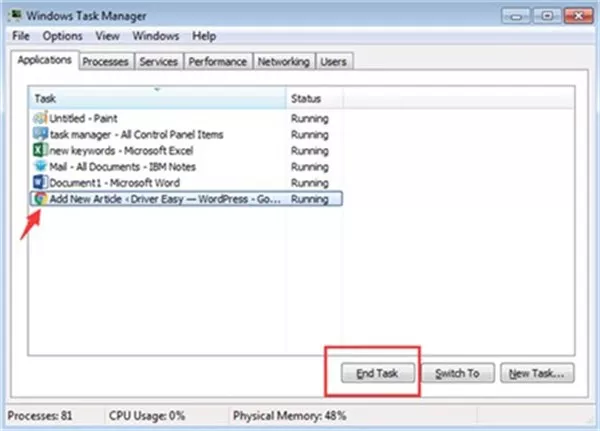Click the End Task button
The image size is (600, 431).
(x=377, y=373)
